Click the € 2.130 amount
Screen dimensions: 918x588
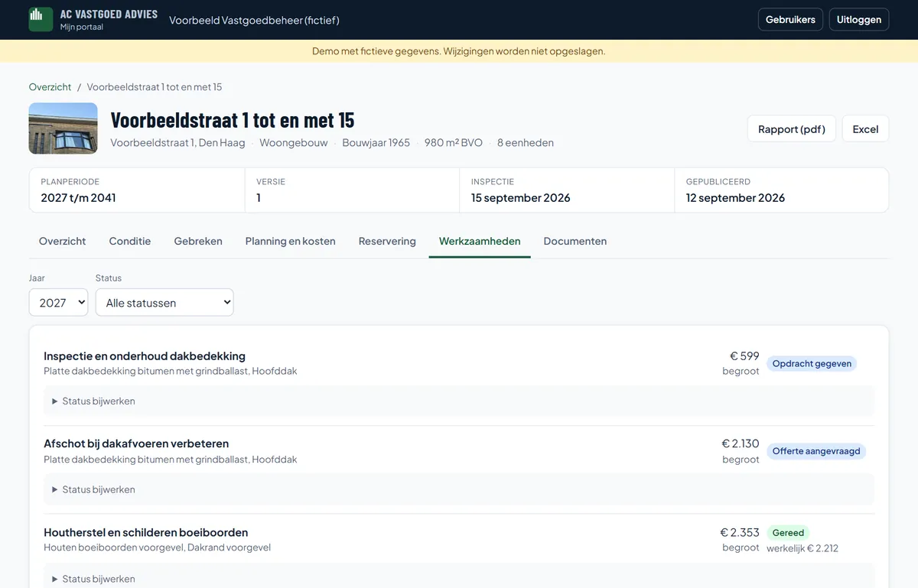[741, 443]
